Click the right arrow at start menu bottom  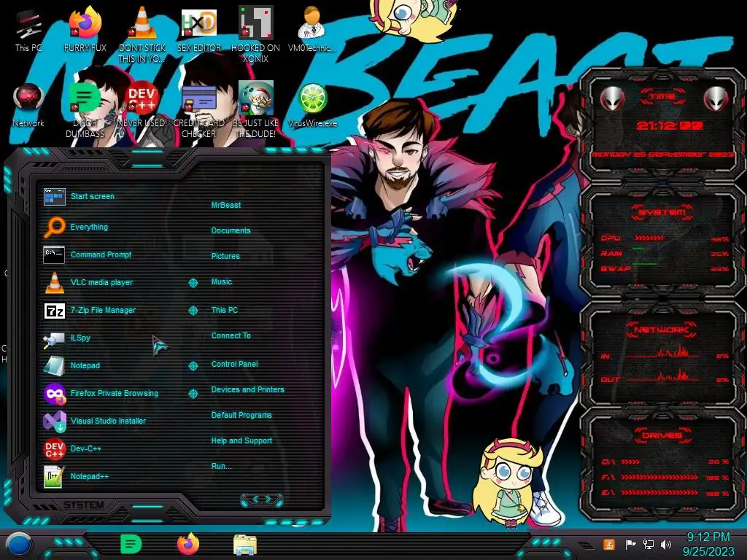pos(270,499)
